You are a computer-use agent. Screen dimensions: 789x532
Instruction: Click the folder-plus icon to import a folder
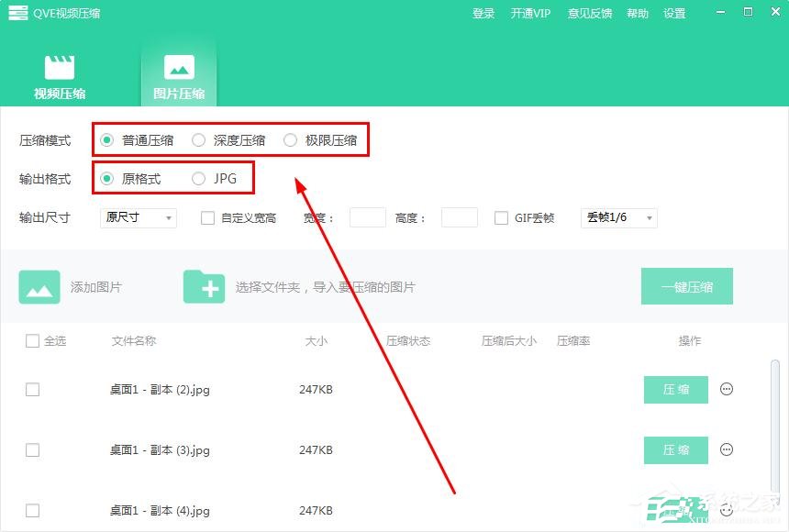point(205,286)
